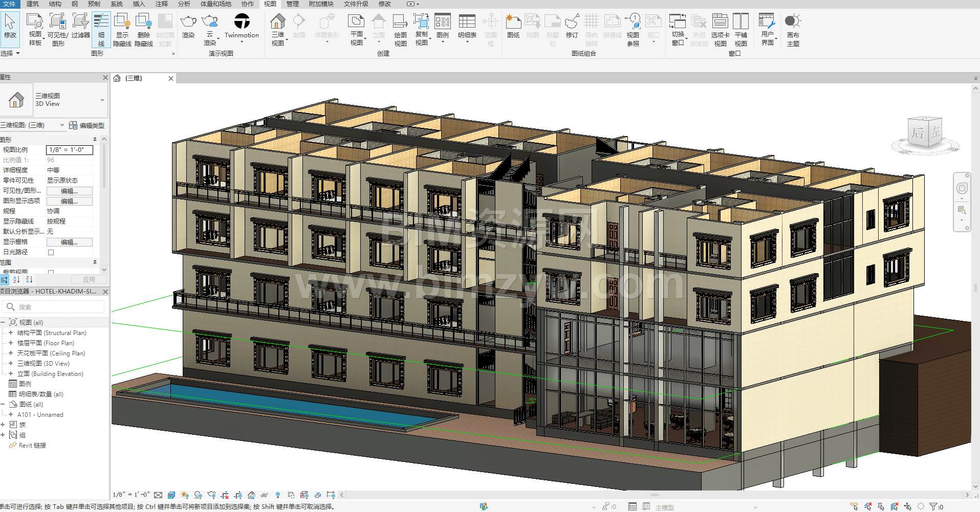Expand the Building Elevation node

11,374
